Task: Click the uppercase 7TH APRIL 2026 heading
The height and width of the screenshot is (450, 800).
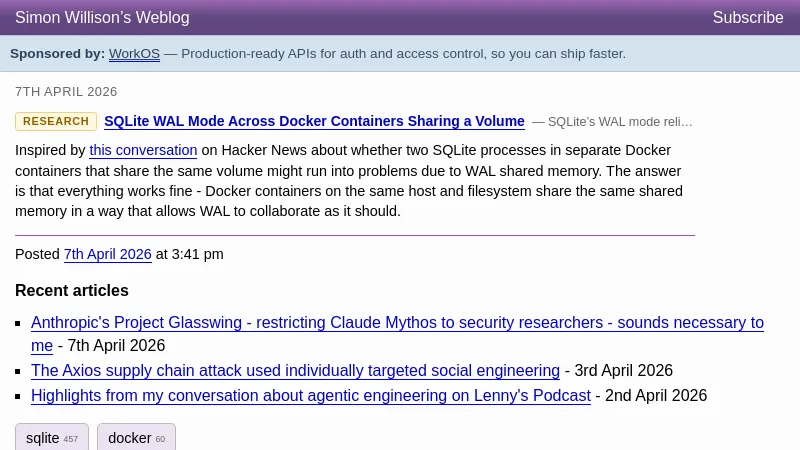Action: click(66, 92)
